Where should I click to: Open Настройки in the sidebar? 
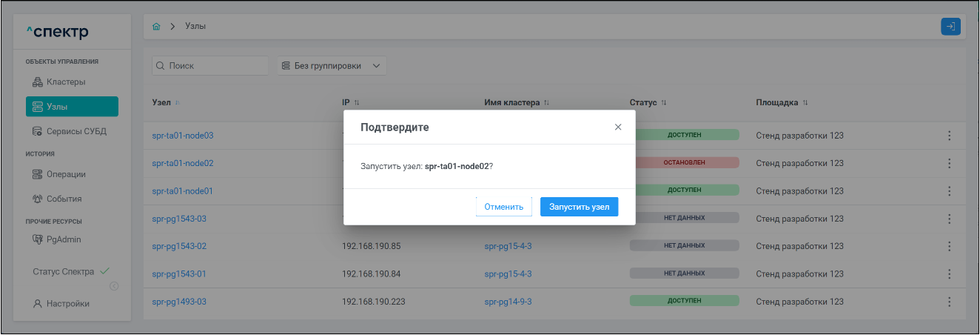pos(67,303)
